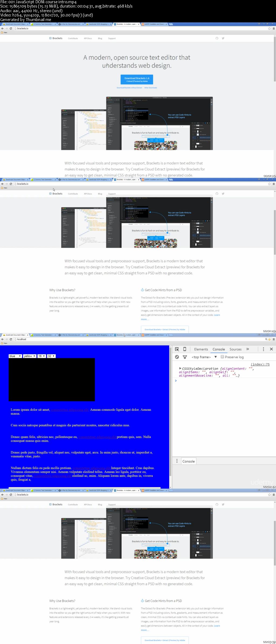
Task: Click the black box on the blue page
Action: pos(52,380)
